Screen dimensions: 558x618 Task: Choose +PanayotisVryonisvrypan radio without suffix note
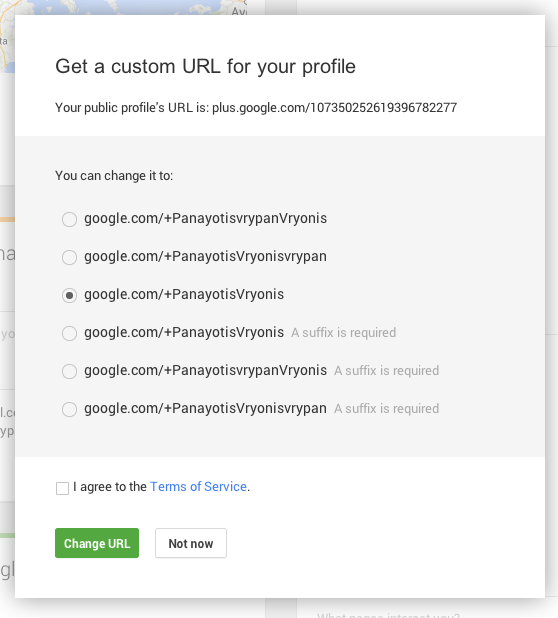click(x=69, y=257)
